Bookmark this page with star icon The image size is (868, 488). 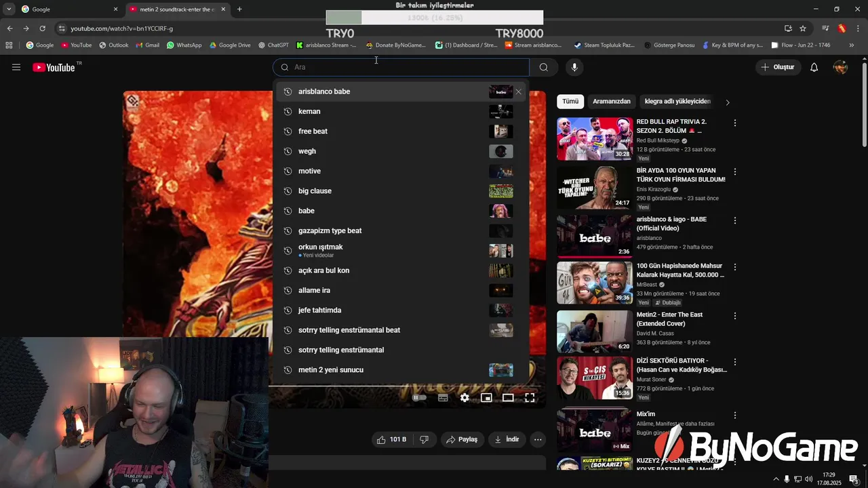pyautogui.click(x=803, y=28)
